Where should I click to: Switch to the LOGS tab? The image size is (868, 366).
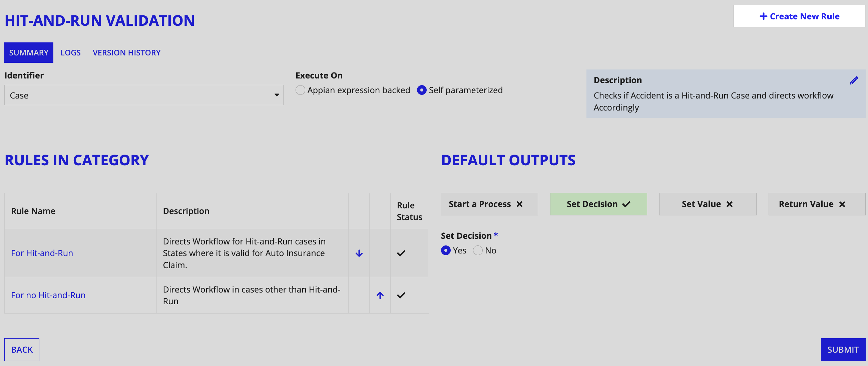click(x=70, y=52)
